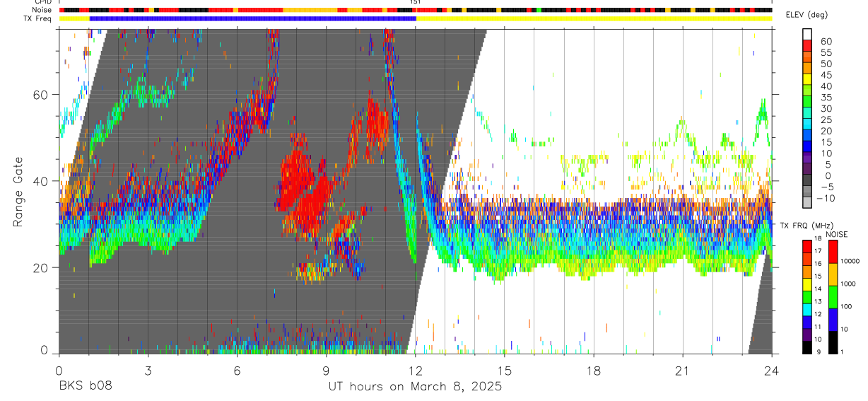This screenshot has height=401, width=868.
Task: Click the 'UT hours on March 8, 2025' axis title
Action: (x=415, y=387)
